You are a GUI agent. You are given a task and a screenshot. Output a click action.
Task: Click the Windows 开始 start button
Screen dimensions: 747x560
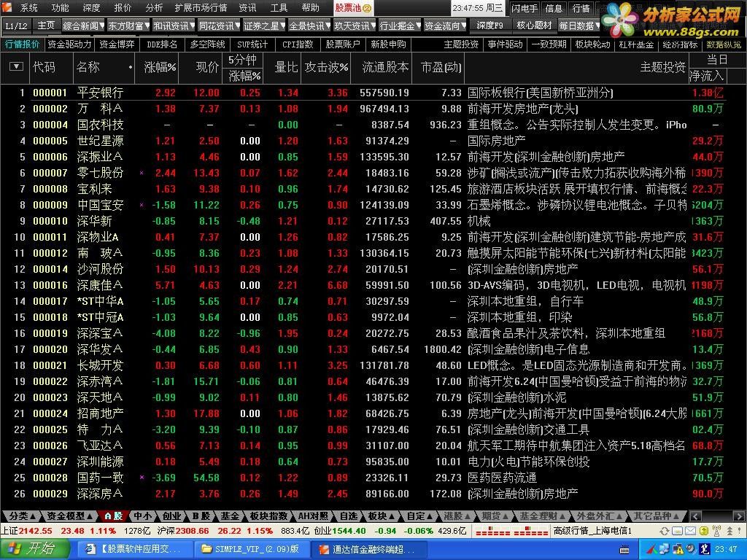point(34,549)
